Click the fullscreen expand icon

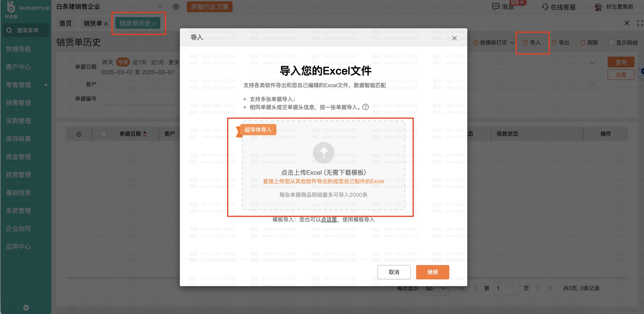click(x=640, y=23)
